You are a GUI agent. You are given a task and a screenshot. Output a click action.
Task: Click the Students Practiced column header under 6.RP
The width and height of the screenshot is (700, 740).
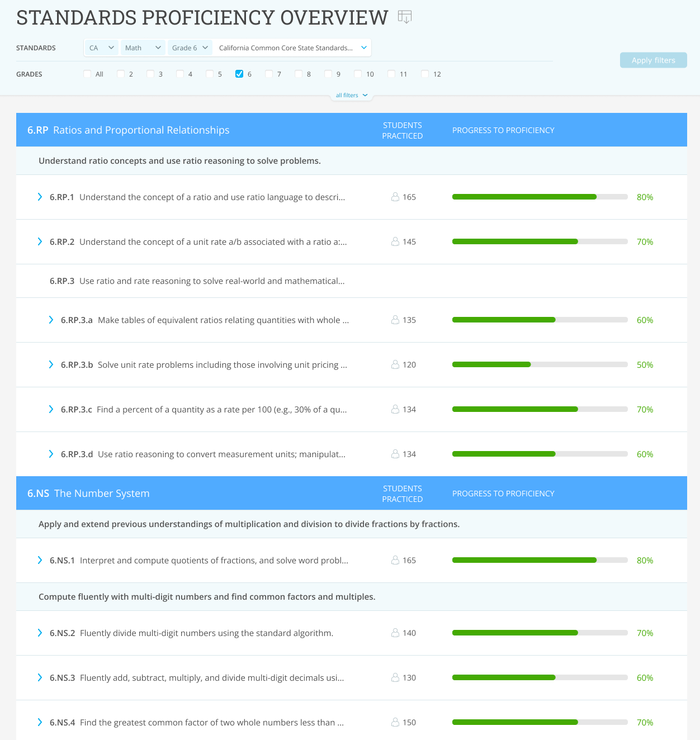[403, 130]
